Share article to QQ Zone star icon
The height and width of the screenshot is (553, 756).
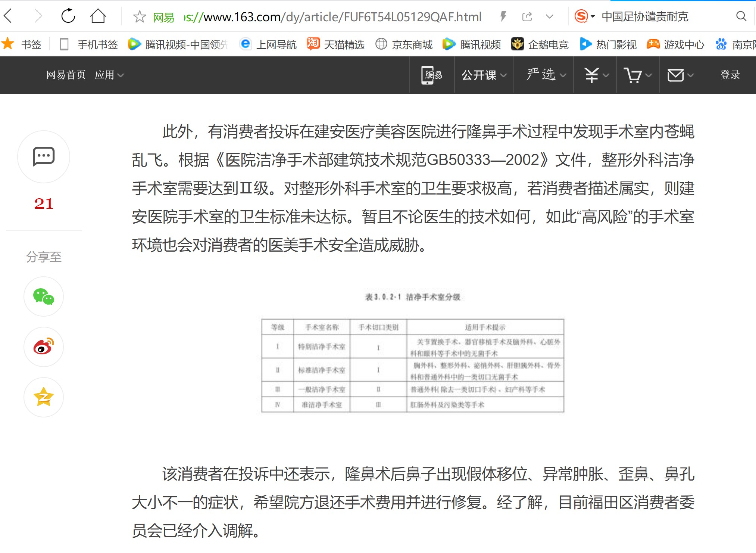point(44,397)
